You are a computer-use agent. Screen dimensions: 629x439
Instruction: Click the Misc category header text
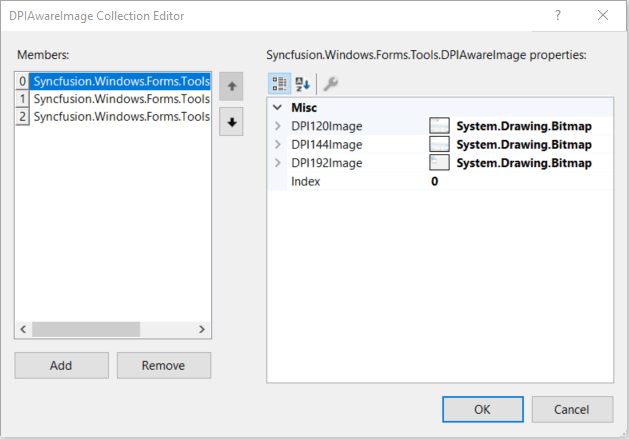pos(304,108)
